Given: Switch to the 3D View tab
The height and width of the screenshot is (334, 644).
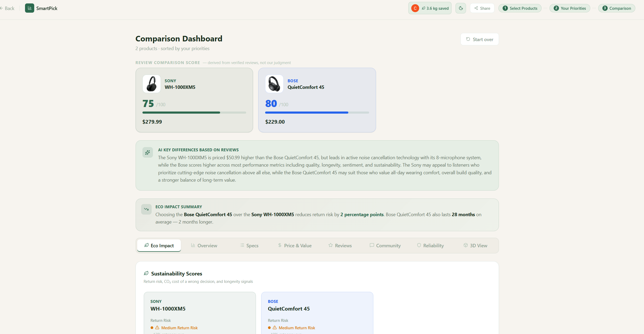Looking at the screenshot, I should pos(475,245).
